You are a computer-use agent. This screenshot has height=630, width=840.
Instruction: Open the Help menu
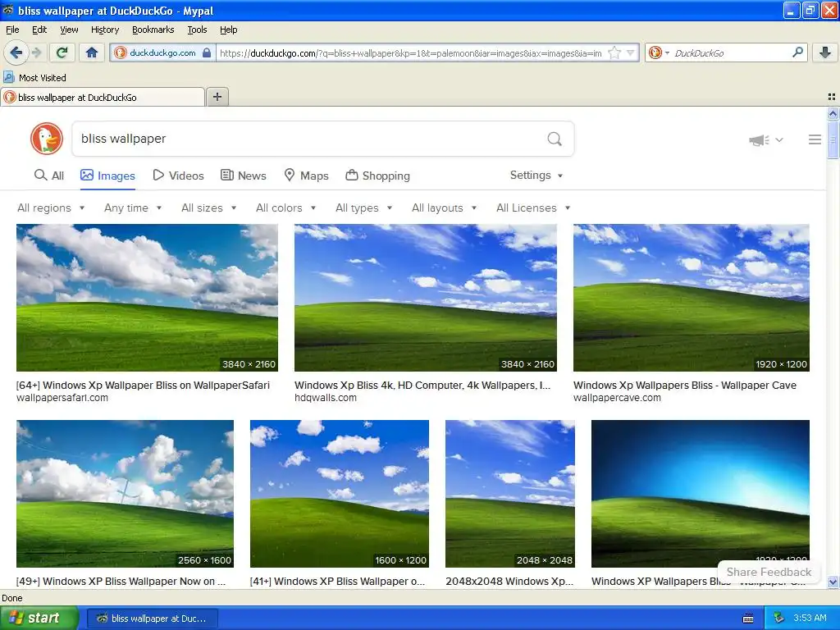coord(228,30)
